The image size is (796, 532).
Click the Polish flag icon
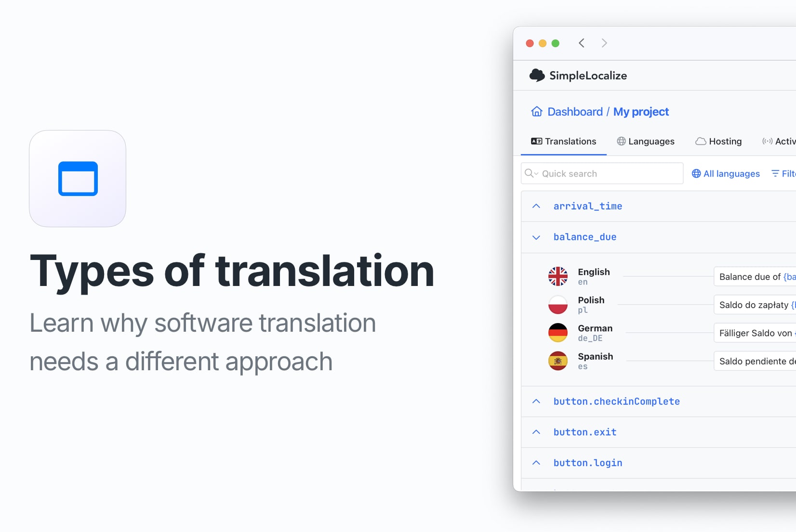point(558,305)
